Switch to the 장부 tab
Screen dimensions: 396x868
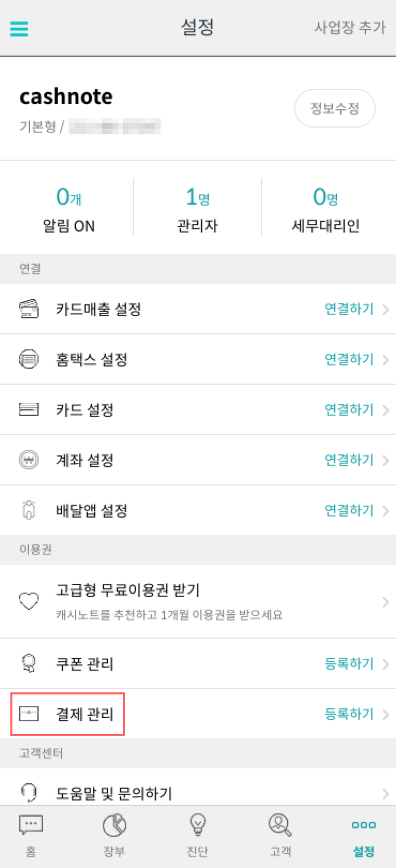click(114, 835)
